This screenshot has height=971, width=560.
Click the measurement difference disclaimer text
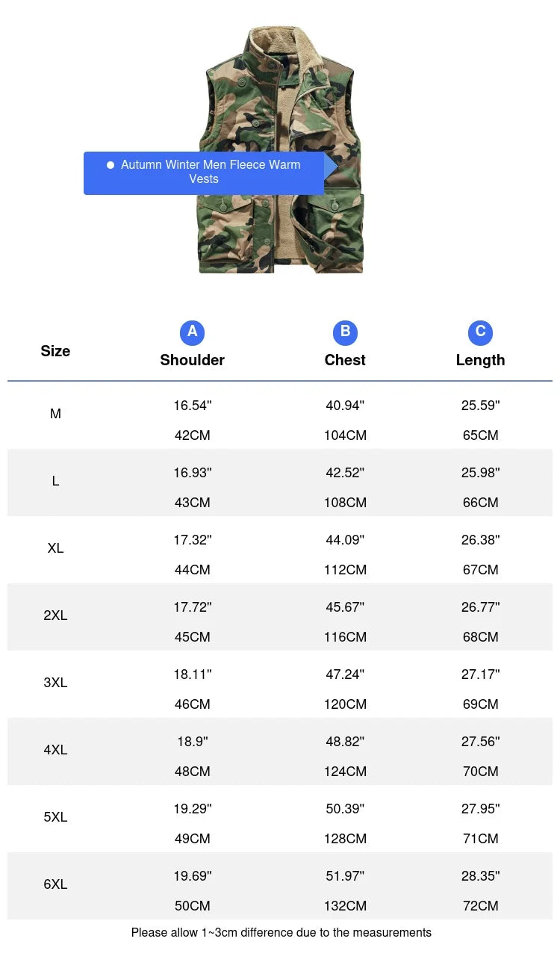click(x=281, y=932)
